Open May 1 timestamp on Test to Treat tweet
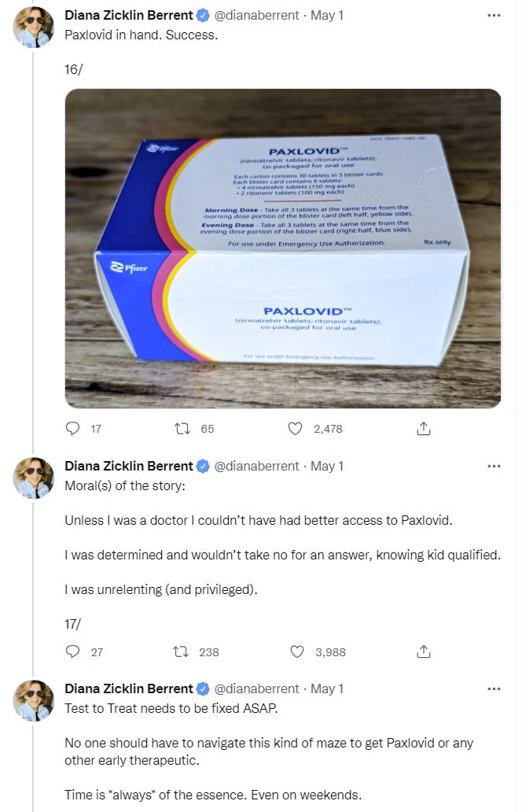The image size is (522, 812). [327, 688]
